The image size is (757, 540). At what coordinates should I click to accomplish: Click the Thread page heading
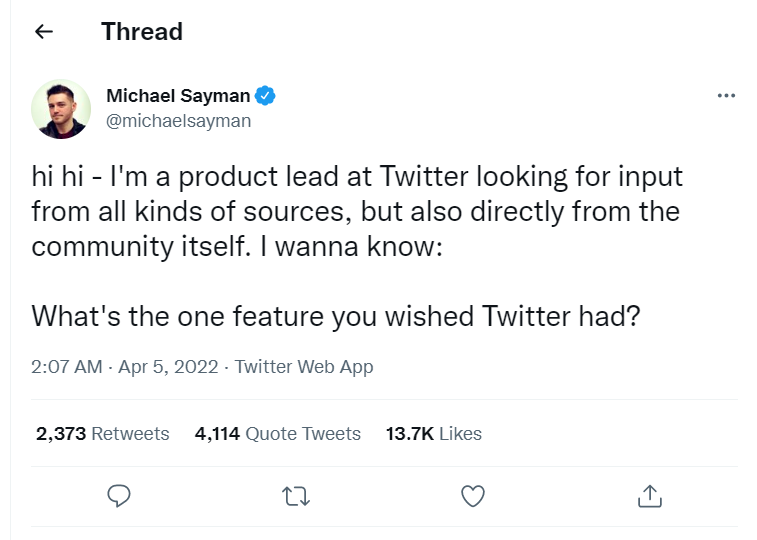tap(142, 32)
